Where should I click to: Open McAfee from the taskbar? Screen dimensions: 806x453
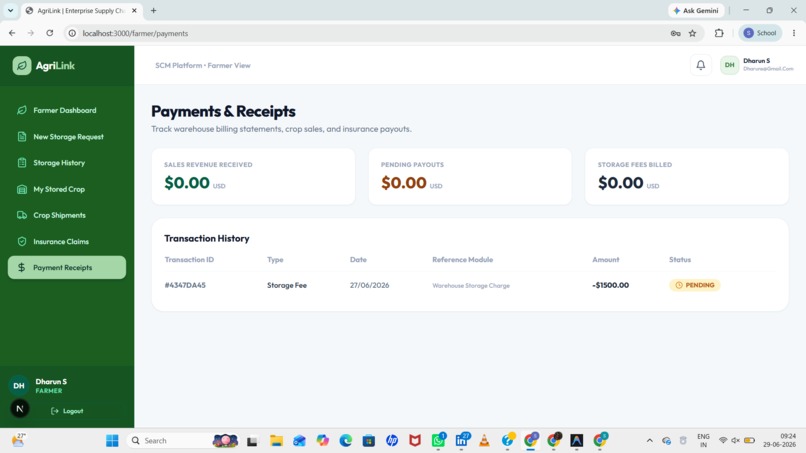click(415, 441)
